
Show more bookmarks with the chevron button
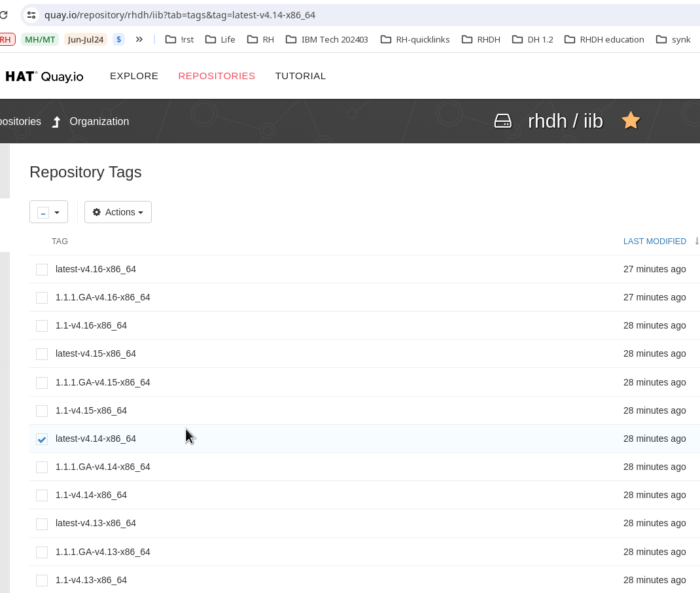[139, 39]
